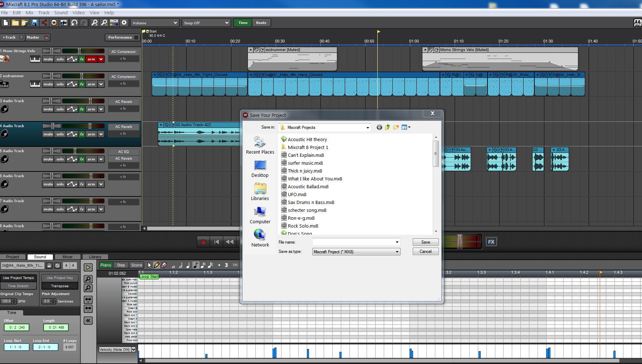Click the Burn CD disc icon
This screenshot has height=364, width=642.
click(54, 23)
